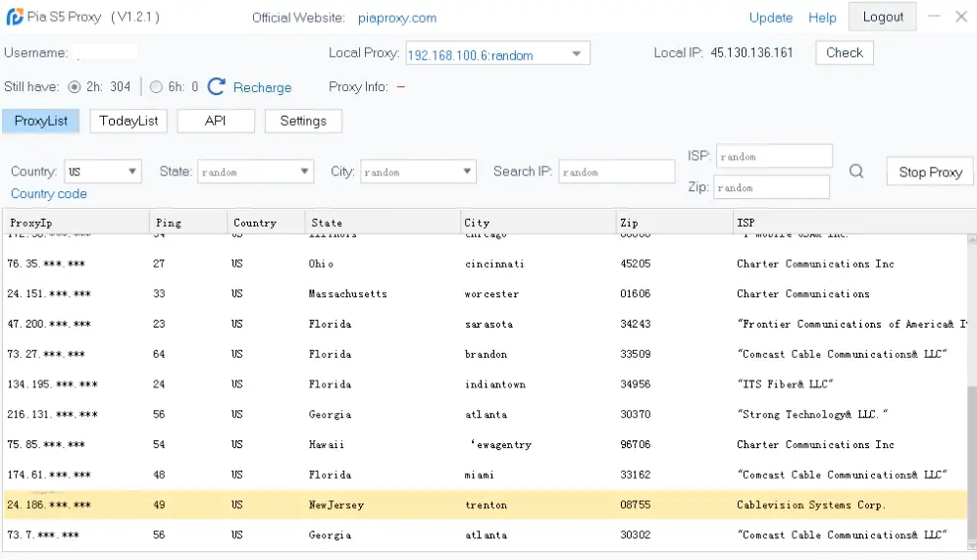Open the Settings tab
The width and height of the screenshot is (977, 560).
click(303, 121)
